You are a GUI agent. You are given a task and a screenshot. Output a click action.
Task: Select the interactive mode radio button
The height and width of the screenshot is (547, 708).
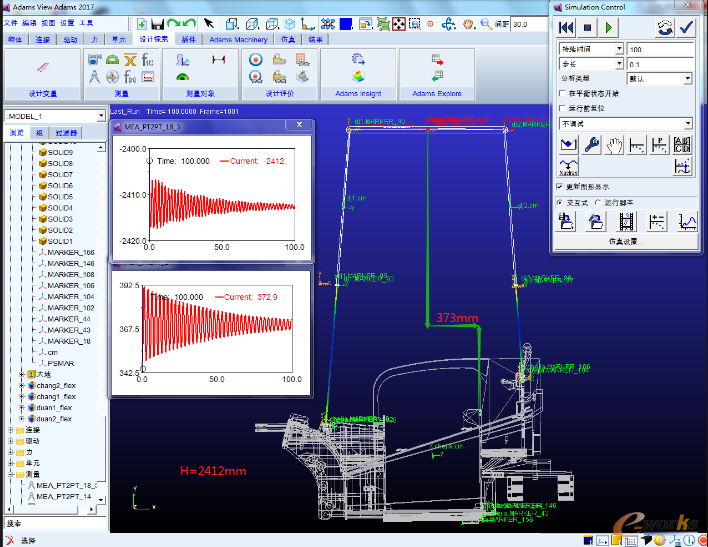(560, 203)
